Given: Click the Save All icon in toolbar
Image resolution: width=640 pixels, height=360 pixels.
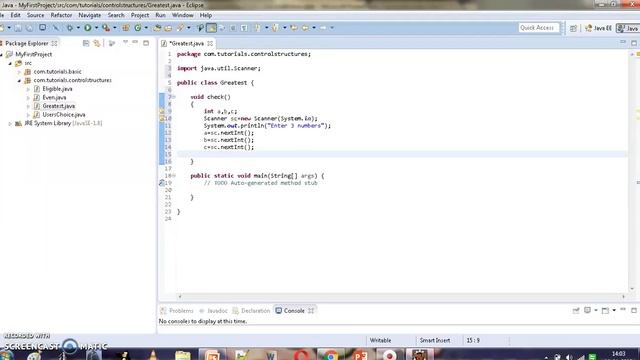Looking at the screenshot, I should coord(29,28).
